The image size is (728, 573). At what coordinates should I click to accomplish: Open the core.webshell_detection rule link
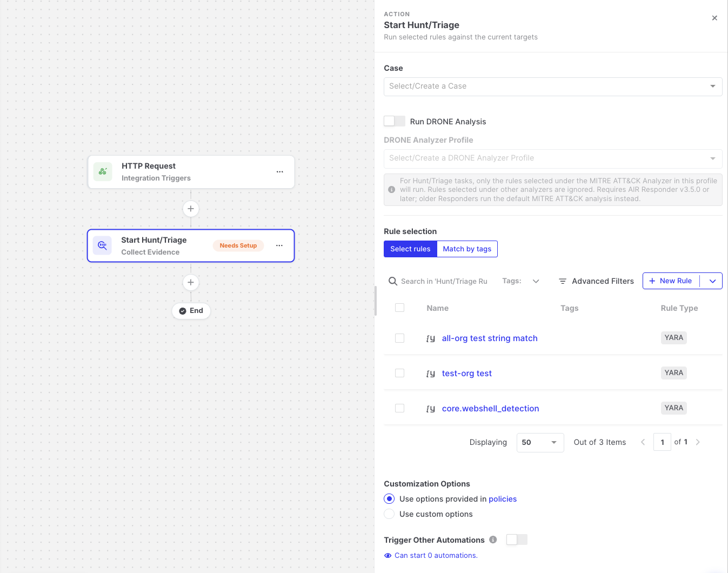491,409
